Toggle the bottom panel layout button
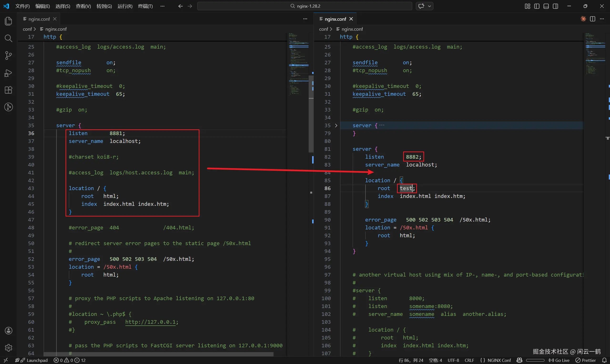Viewport: 610px width, 364px height. 546,6
